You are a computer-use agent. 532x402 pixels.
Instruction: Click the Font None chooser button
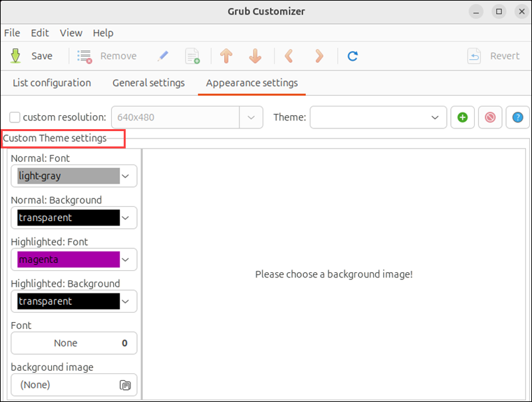point(74,343)
